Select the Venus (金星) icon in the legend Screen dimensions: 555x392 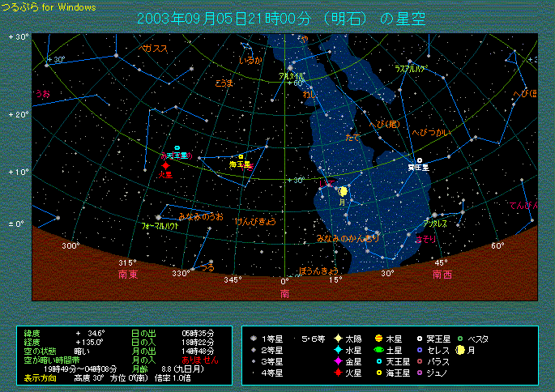337,361
